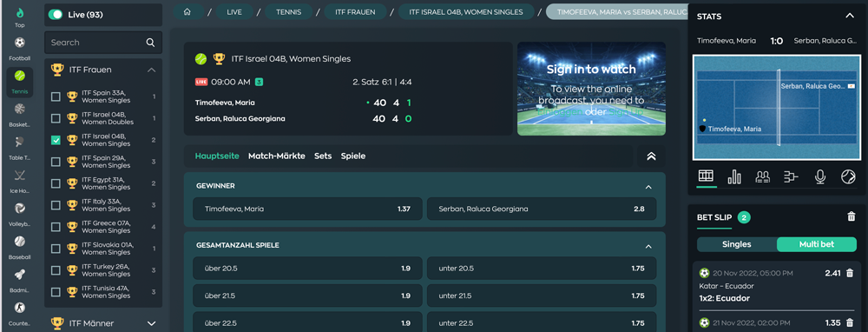Select the Football sport icon
The image size is (868, 332).
click(20, 43)
